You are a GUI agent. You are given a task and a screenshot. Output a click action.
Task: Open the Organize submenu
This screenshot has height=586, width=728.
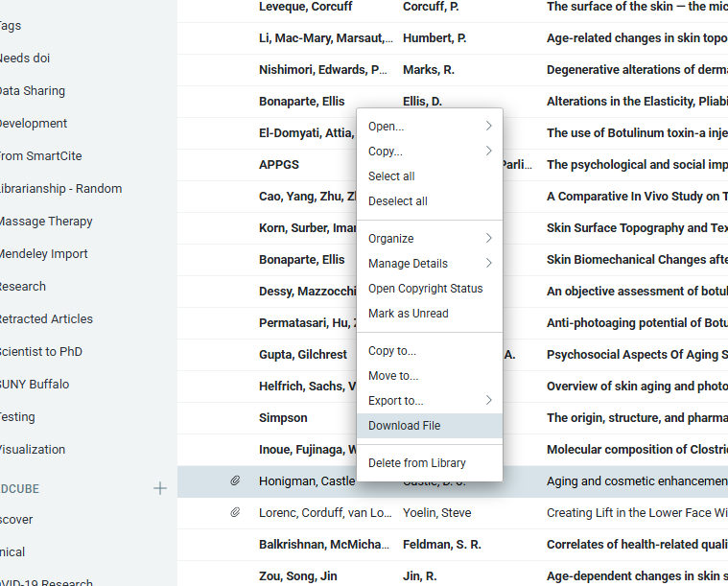click(488, 239)
